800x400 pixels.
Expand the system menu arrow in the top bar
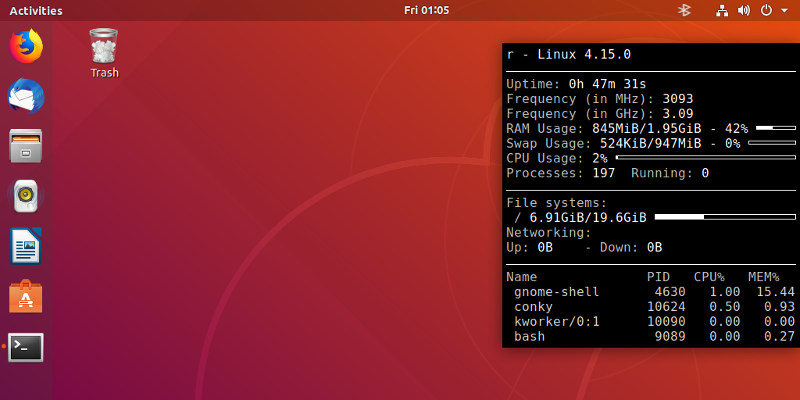[x=784, y=10]
